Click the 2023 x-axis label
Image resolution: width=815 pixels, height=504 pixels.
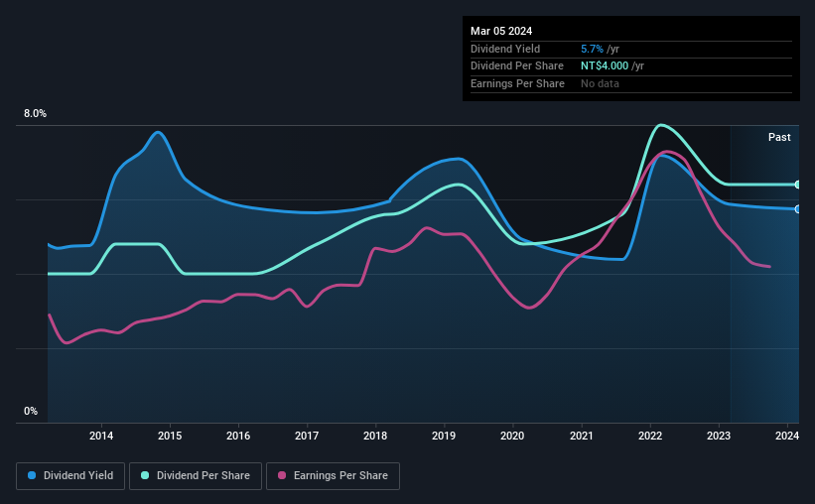(x=719, y=436)
